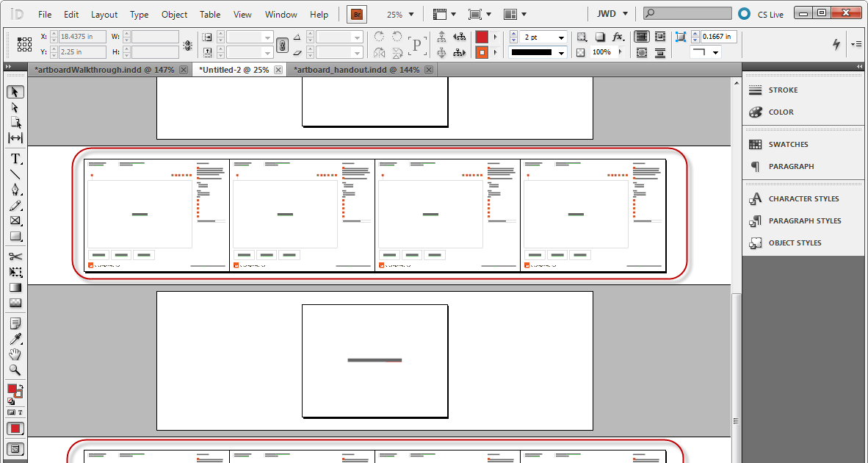Toggle constrain proportions chain link
The width and height of the screenshot is (868, 463).
tap(282, 45)
